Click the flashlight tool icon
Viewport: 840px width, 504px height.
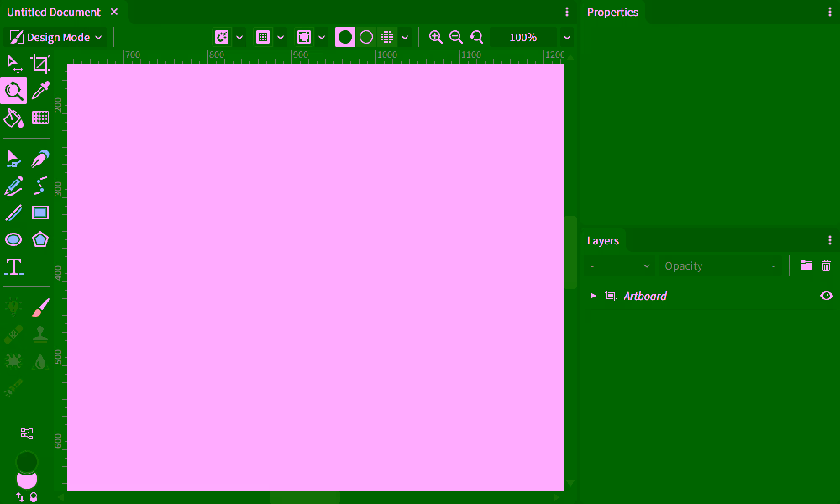(13, 387)
